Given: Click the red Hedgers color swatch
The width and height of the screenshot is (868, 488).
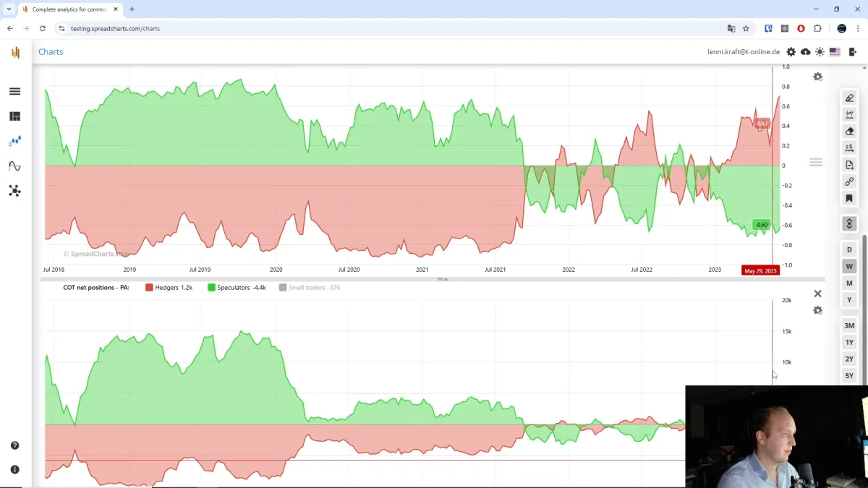Looking at the screenshot, I should coord(148,287).
